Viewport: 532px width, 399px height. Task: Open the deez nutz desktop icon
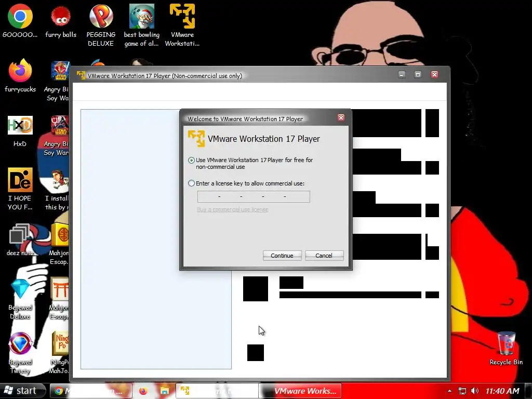20,240
